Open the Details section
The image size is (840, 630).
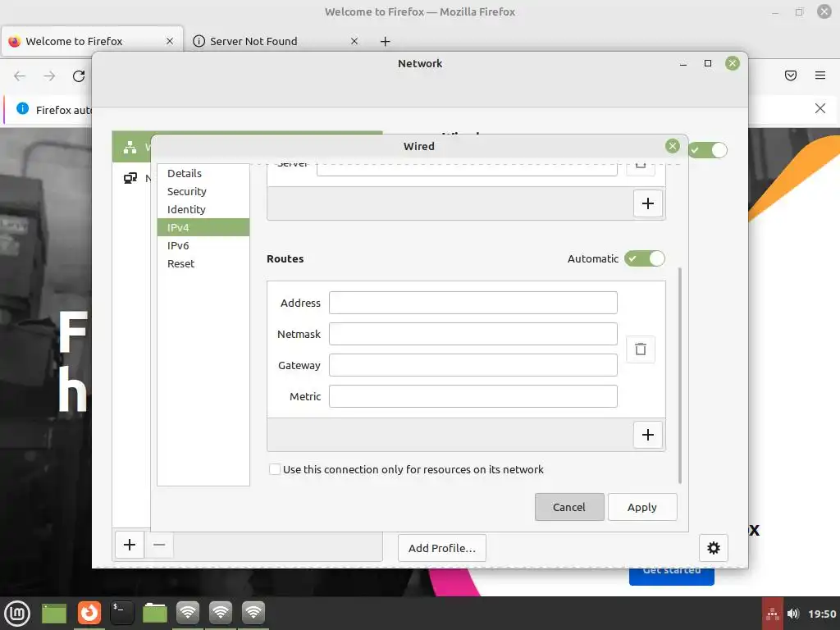point(203,174)
